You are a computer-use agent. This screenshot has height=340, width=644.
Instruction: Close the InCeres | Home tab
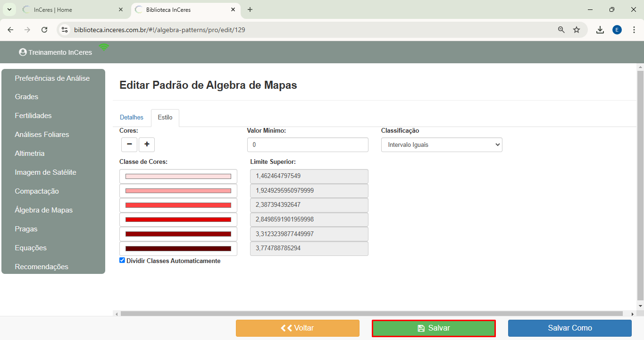coord(121,9)
